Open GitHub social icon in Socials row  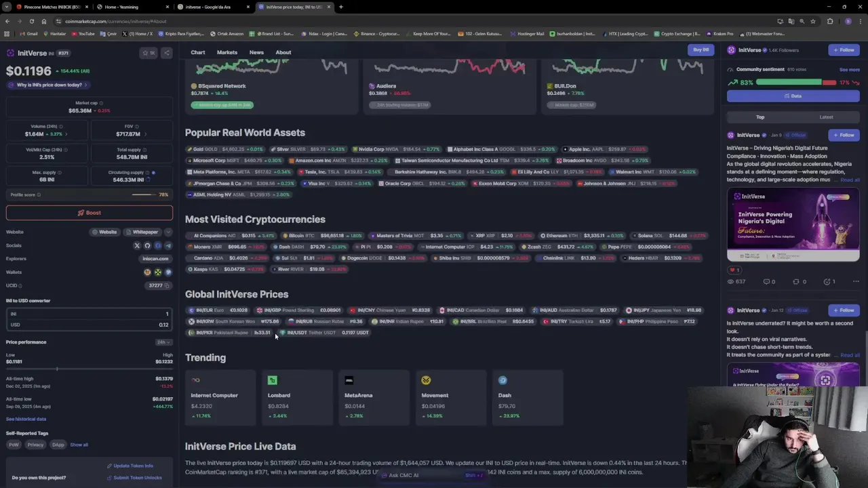pos(147,245)
